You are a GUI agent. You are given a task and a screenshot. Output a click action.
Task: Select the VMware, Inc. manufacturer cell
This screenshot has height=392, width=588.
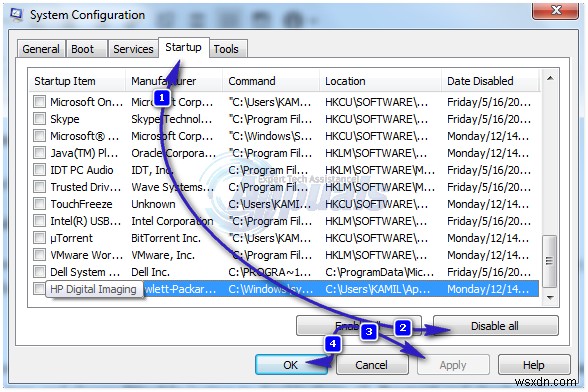[x=163, y=255]
